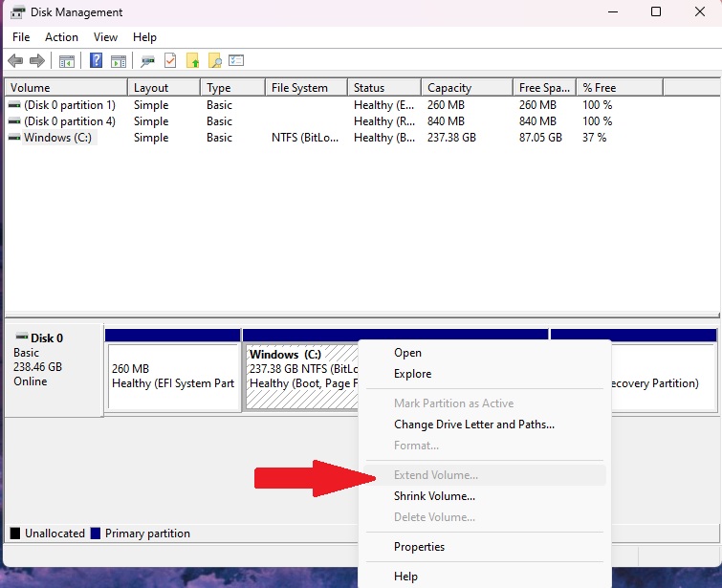Maximize the Disk Management window

[656, 12]
